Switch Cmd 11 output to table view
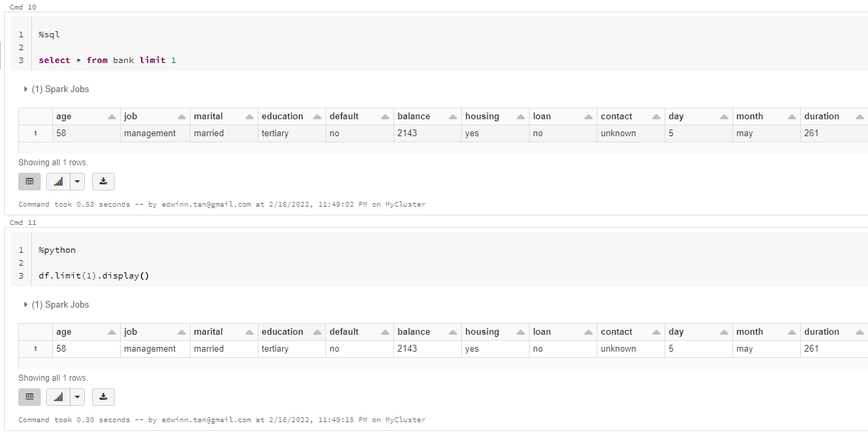Viewport: 868px width, 435px height. (x=29, y=396)
